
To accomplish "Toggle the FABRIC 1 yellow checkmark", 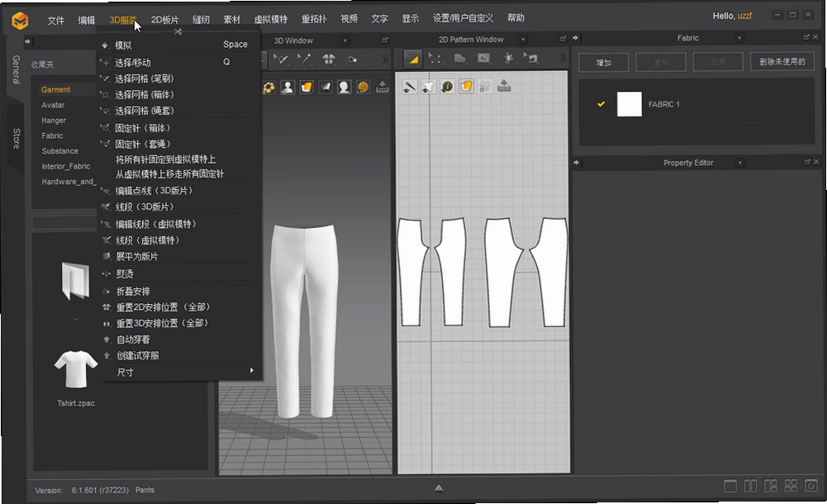I will 601,104.
